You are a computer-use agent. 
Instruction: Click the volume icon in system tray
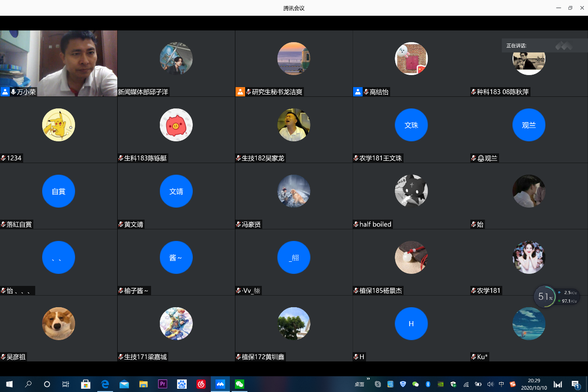pyautogui.click(x=490, y=384)
